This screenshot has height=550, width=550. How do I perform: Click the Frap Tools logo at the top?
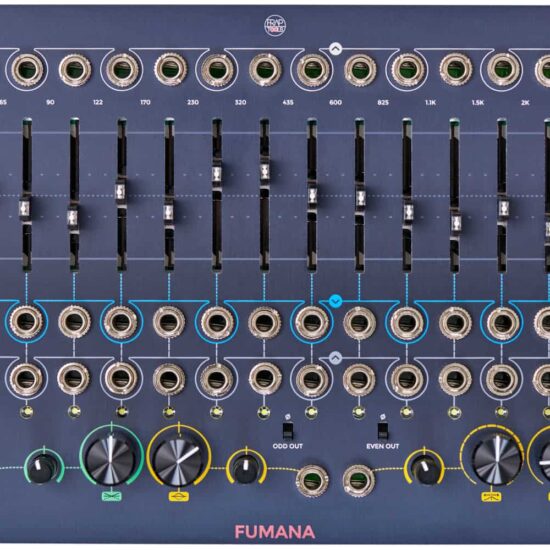[x=275, y=26]
